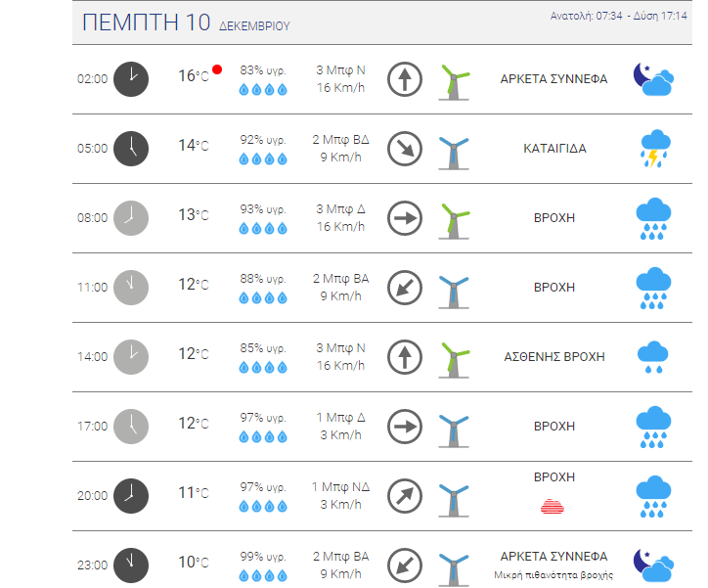This screenshot has width=708, height=588.
Task: Click the light rain icon at 14:00
Action: pyautogui.click(x=653, y=357)
